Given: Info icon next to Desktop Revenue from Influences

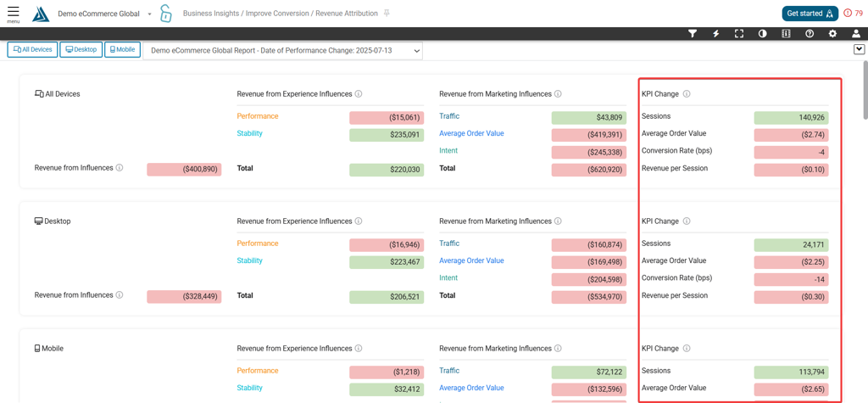Looking at the screenshot, I should pos(120,295).
